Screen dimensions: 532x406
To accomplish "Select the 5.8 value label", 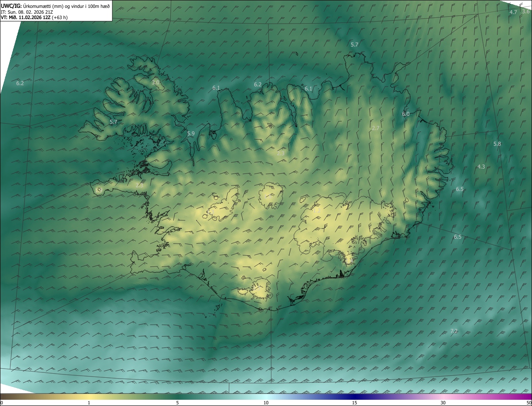I will click(497, 144).
